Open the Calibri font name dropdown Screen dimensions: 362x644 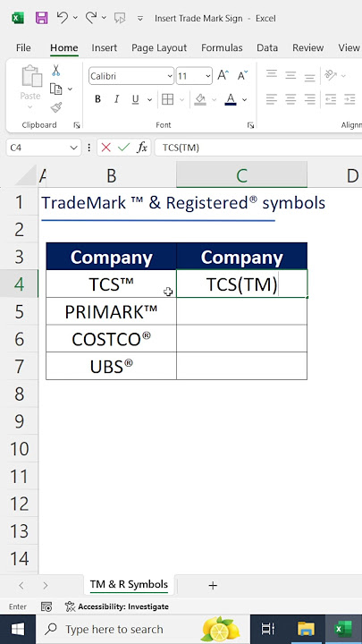tap(170, 76)
